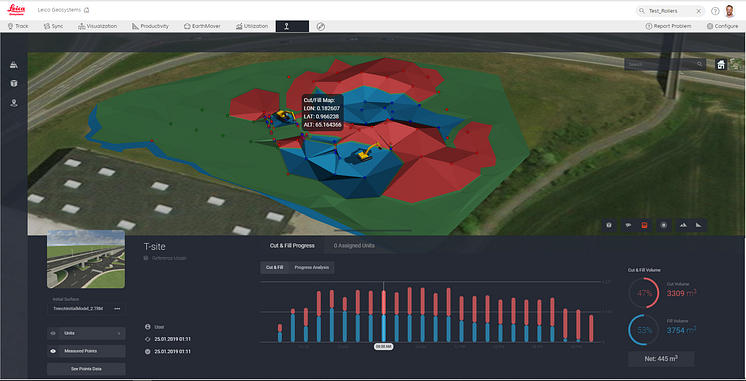Click the Leica Geosystems logo

point(16,10)
